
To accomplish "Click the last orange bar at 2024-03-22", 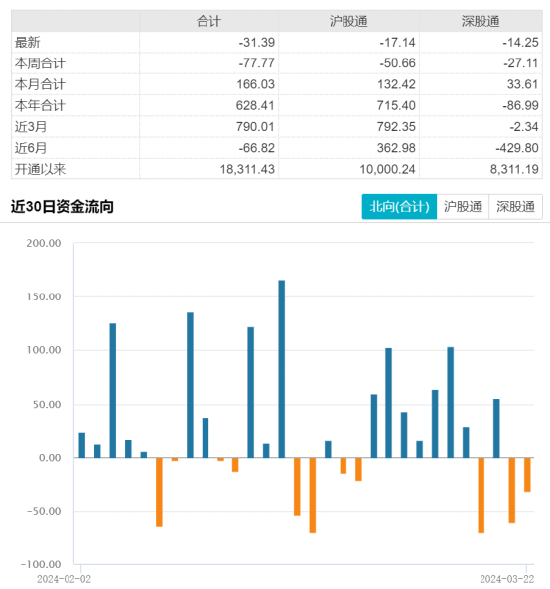I will (527, 475).
